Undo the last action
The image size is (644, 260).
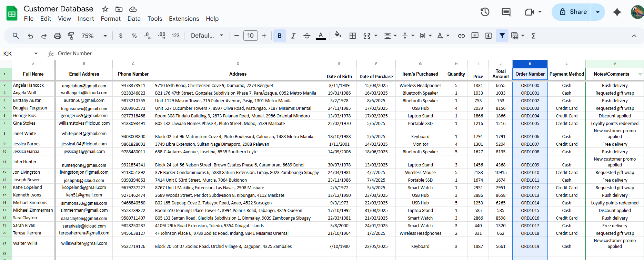tap(30, 36)
